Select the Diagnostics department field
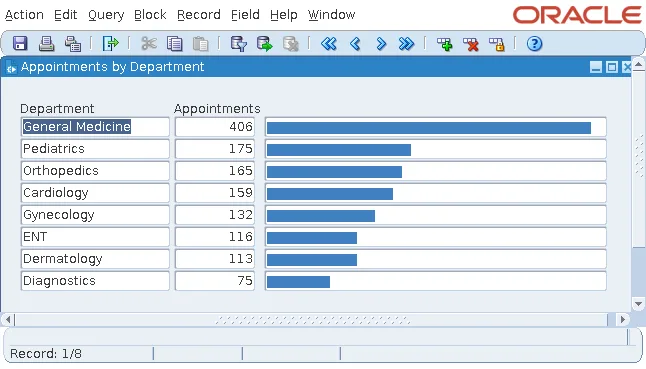This screenshot has width=646, height=369. [95, 281]
